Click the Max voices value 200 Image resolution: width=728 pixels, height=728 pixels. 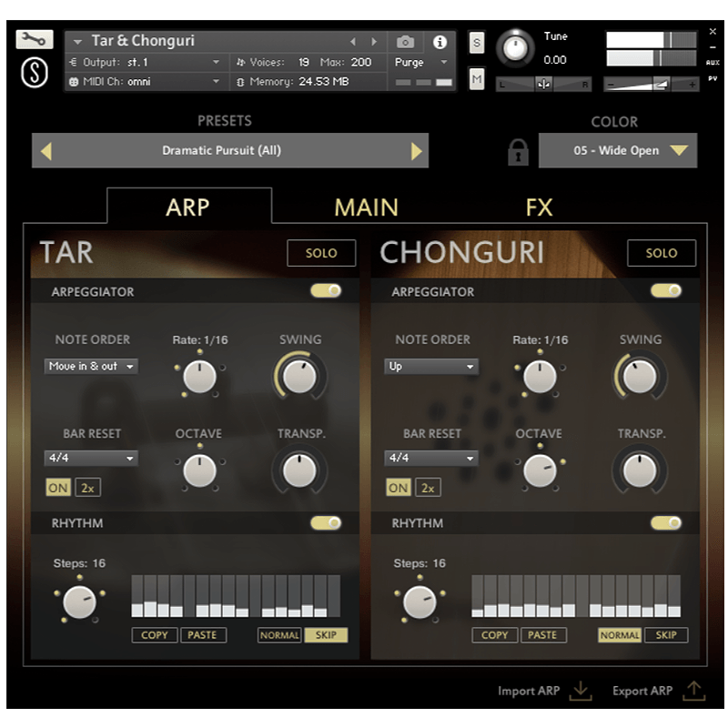pyautogui.click(x=361, y=62)
